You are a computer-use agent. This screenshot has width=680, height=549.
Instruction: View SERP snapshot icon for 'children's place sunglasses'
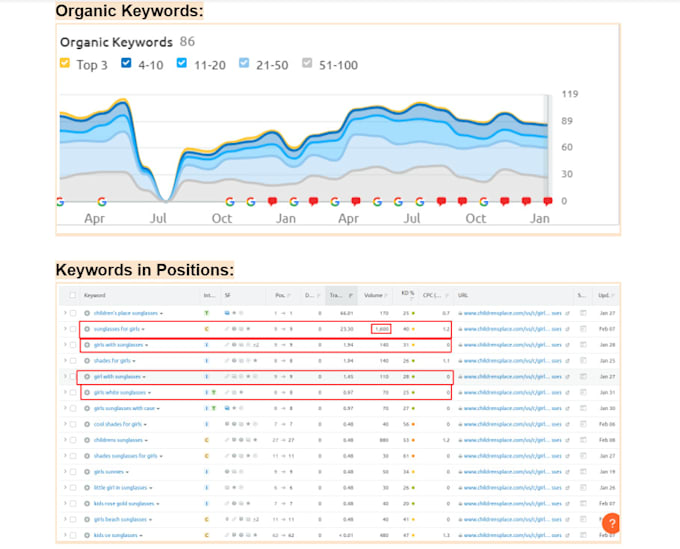coord(583,313)
